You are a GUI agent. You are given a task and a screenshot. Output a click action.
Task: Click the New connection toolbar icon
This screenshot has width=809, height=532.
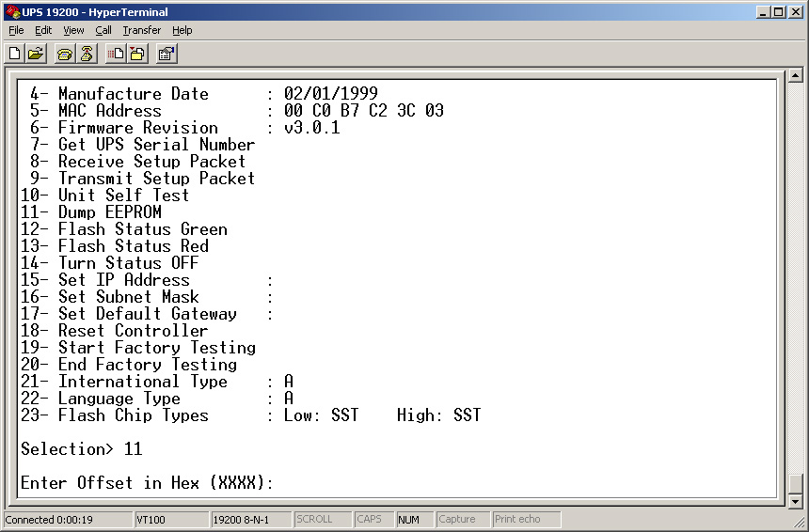(x=15, y=54)
